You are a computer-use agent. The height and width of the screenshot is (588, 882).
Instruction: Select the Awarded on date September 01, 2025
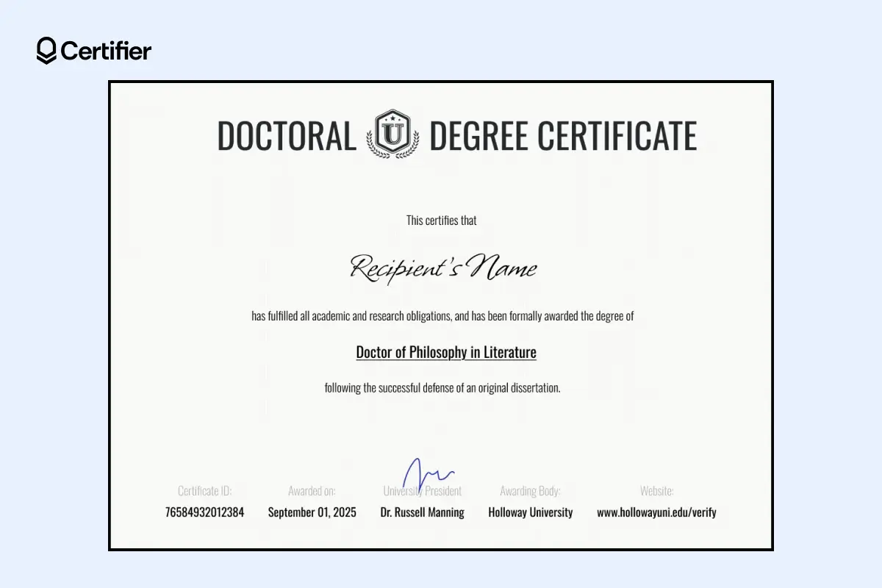point(312,512)
